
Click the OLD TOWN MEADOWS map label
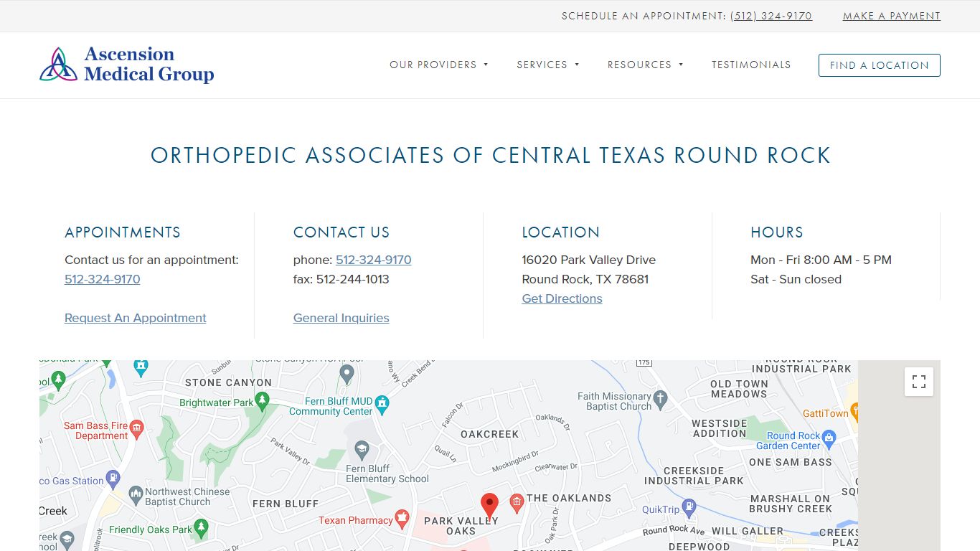coord(740,389)
